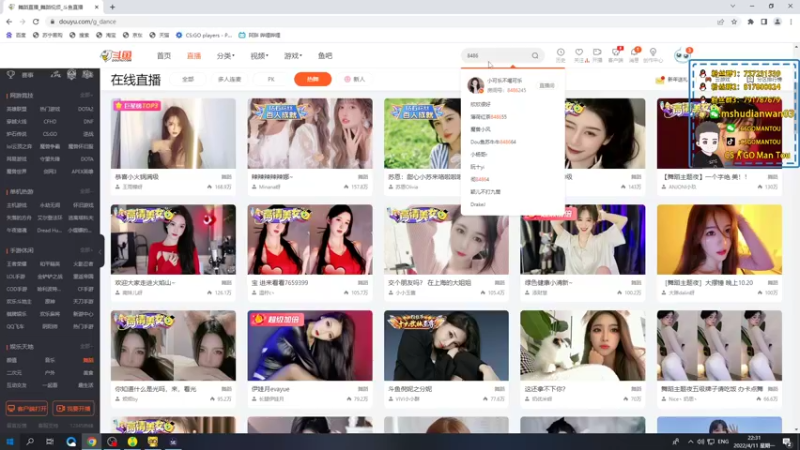The width and height of the screenshot is (800, 450).
Task: Open the taskbar search icon
Action: [x=30, y=441]
